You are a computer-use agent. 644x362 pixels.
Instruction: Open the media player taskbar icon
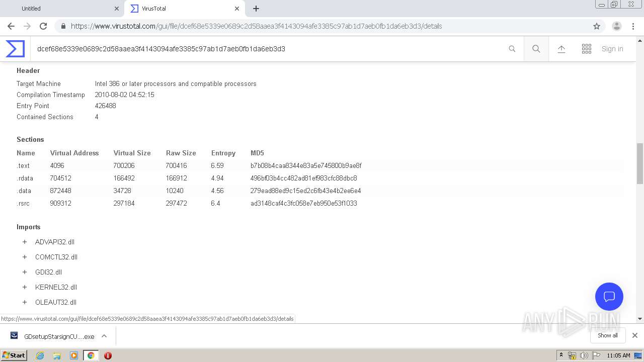pos(74,355)
